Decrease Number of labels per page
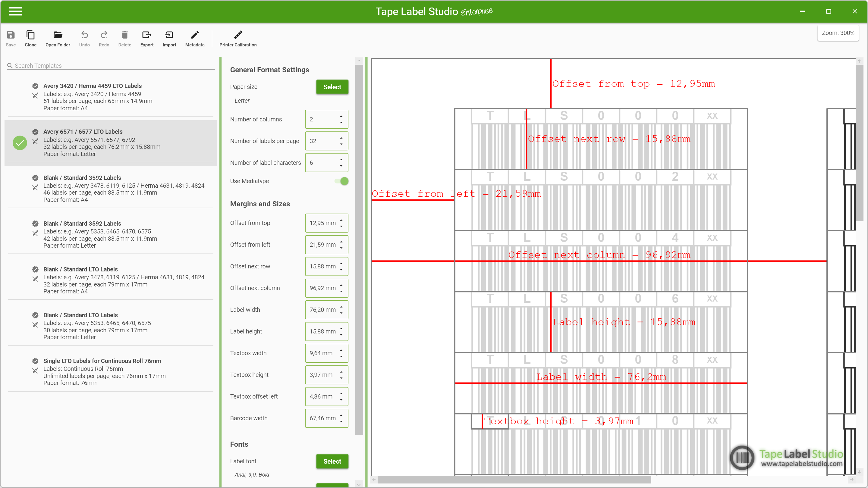 tap(341, 144)
